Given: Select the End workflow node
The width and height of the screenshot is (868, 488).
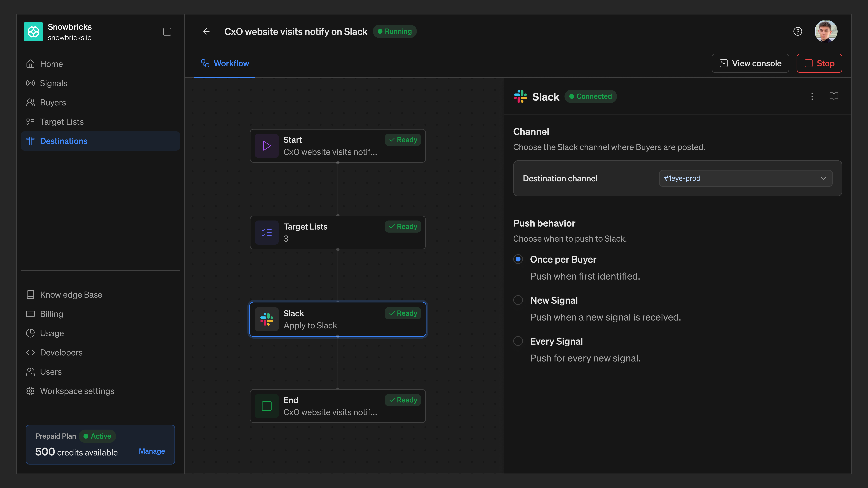Looking at the screenshot, I should (x=338, y=406).
